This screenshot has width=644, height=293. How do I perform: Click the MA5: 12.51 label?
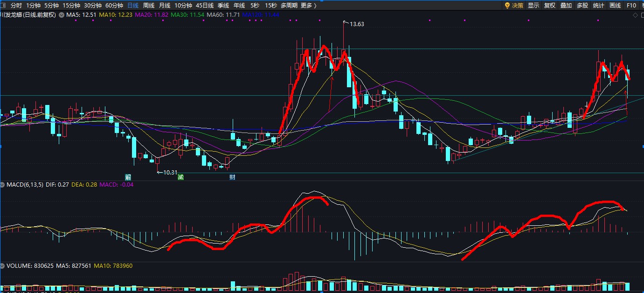[x=81, y=15]
